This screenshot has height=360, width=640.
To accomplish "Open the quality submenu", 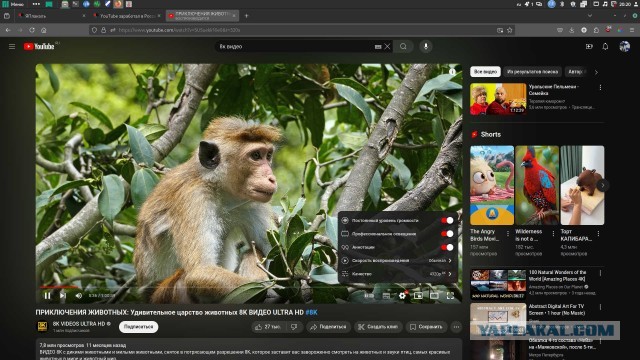I will click(x=397, y=274).
